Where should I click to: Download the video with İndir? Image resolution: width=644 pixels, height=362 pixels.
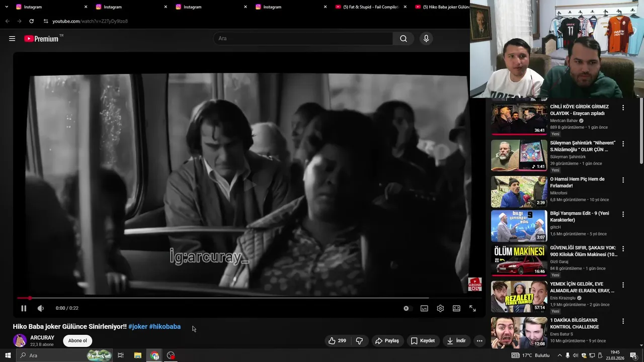[456, 341]
